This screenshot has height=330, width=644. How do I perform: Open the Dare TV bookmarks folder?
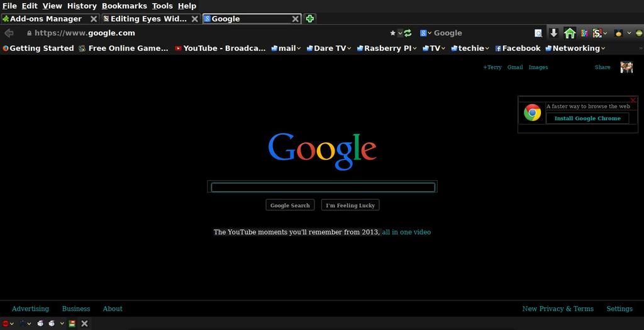tap(328, 48)
